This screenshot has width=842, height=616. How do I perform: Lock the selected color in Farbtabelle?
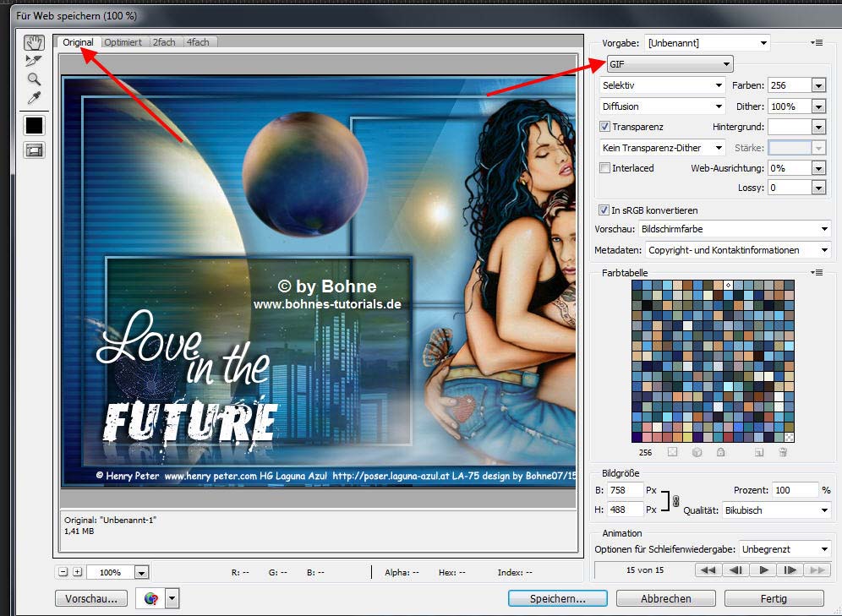click(x=720, y=452)
